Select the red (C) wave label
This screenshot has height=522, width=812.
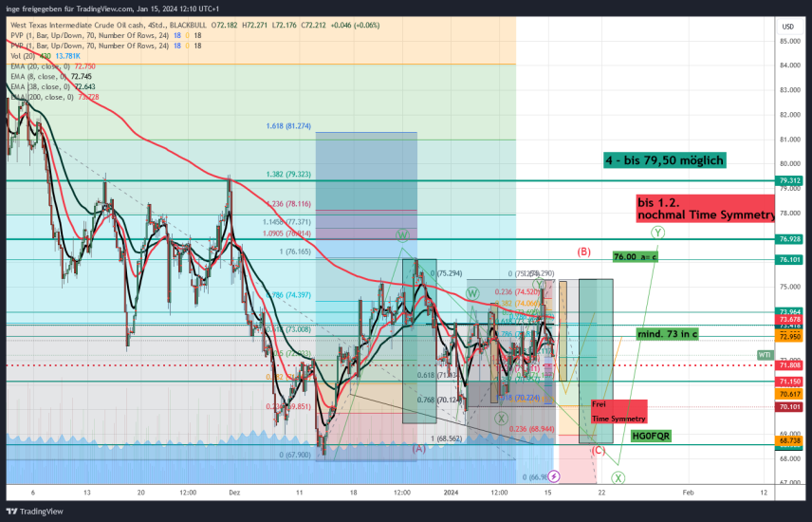click(599, 450)
